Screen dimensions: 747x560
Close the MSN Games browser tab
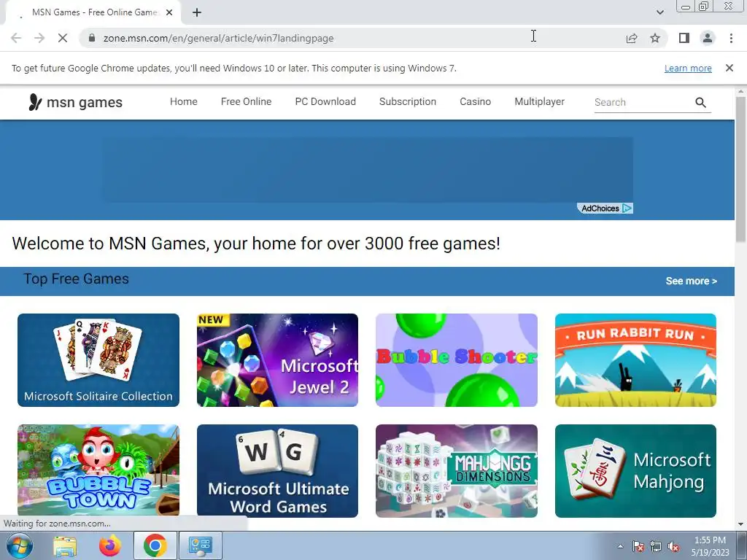(x=169, y=13)
